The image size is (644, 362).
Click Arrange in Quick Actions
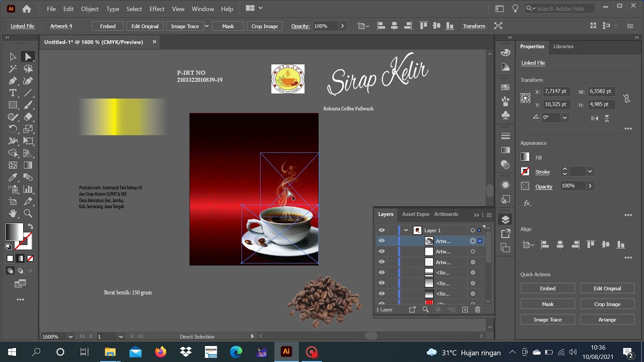tap(607, 320)
